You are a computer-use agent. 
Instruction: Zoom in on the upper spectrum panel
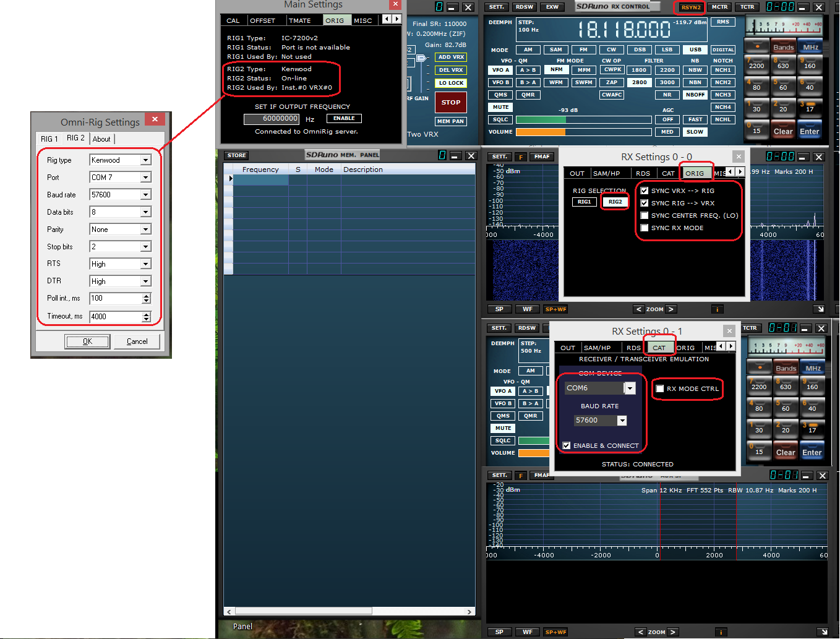pos(671,309)
